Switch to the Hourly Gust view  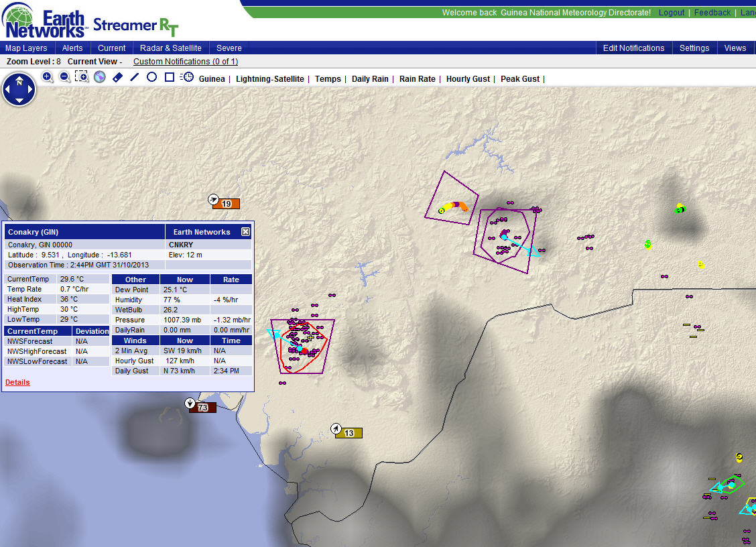pyautogui.click(x=468, y=78)
